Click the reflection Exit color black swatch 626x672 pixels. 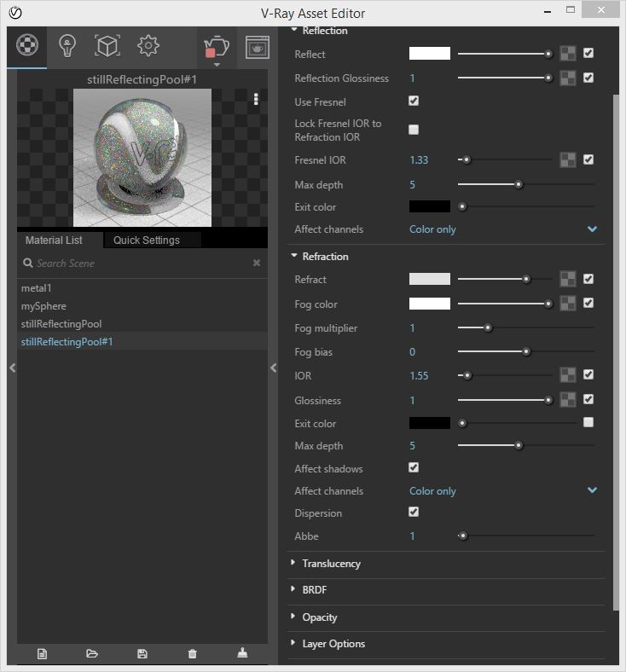click(429, 206)
